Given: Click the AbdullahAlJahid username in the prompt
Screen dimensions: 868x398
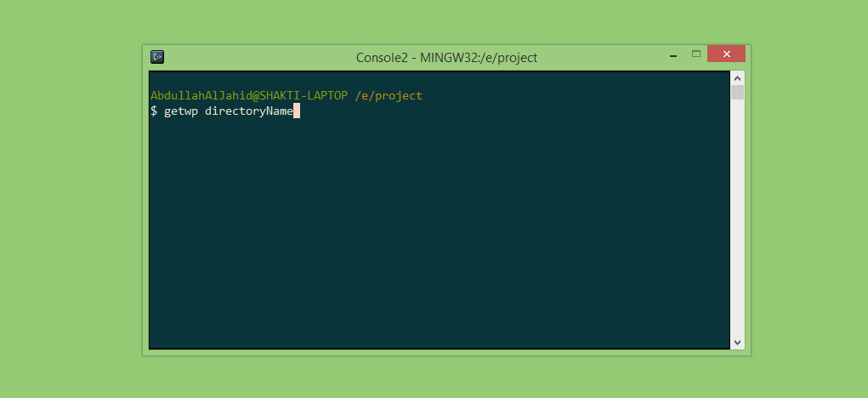Looking at the screenshot, I should click(201, 95).
